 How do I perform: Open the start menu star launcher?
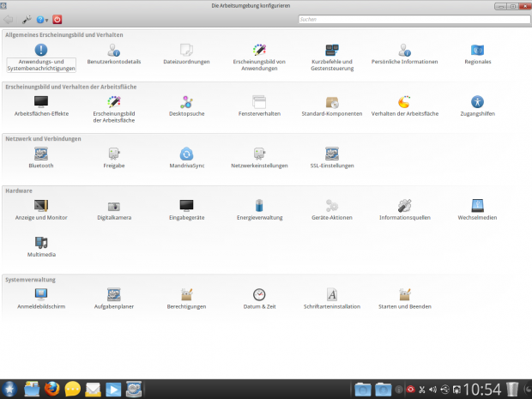coord(9,390)
